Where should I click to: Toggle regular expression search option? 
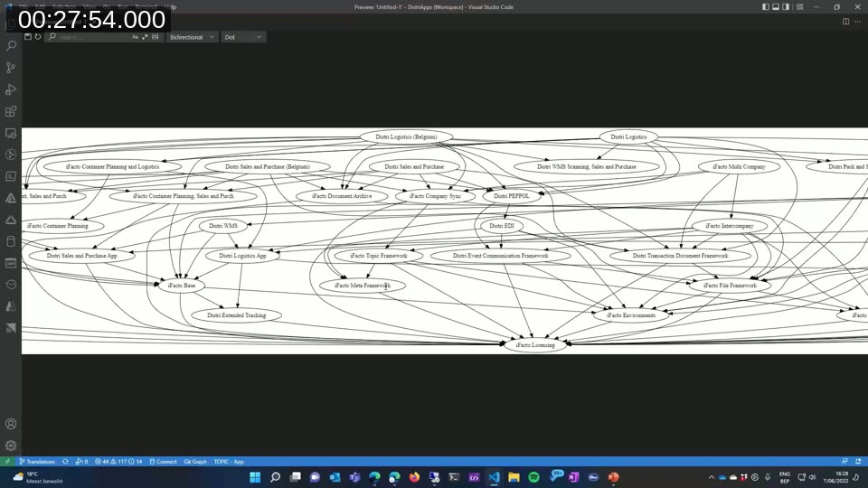coord(145,37)
